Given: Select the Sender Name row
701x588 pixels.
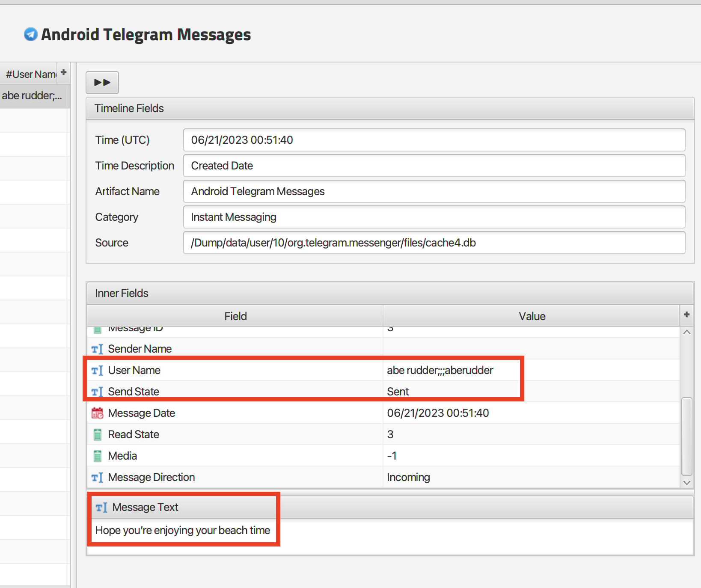Looking at the screenshot, I should (383, 349).
